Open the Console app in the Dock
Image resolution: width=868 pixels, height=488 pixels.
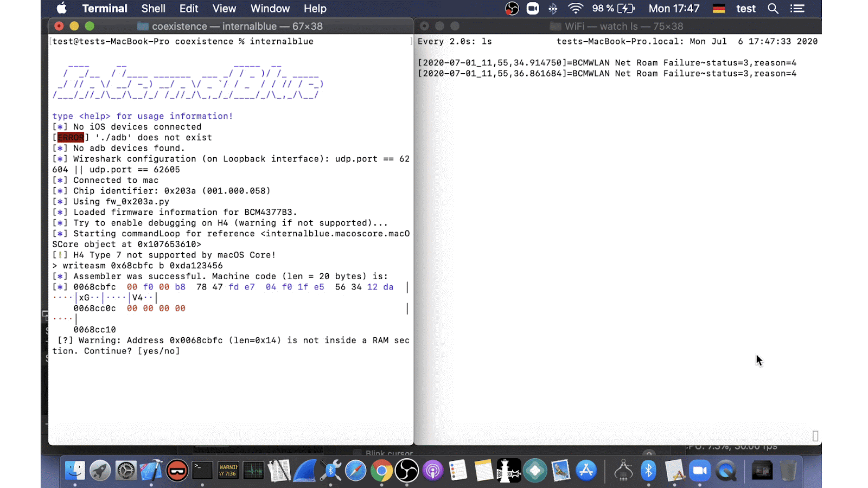[x=228, y=470]
